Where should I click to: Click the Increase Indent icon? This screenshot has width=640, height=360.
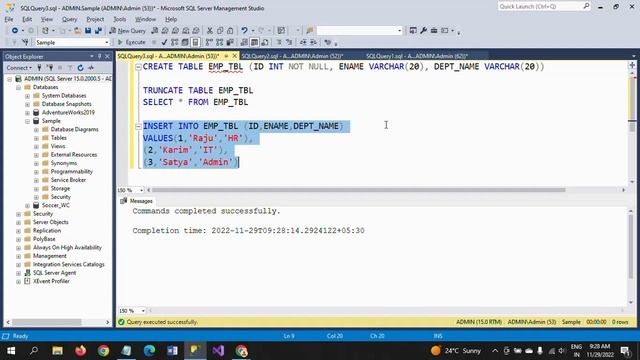[313, 42]
